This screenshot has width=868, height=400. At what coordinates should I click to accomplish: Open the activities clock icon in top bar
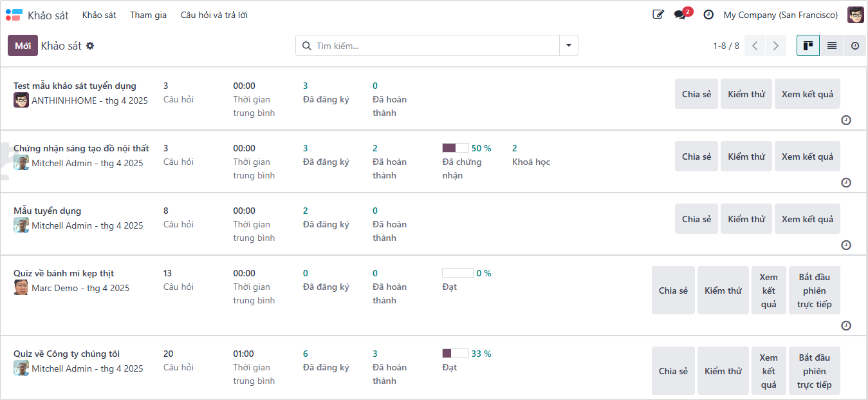708,15
